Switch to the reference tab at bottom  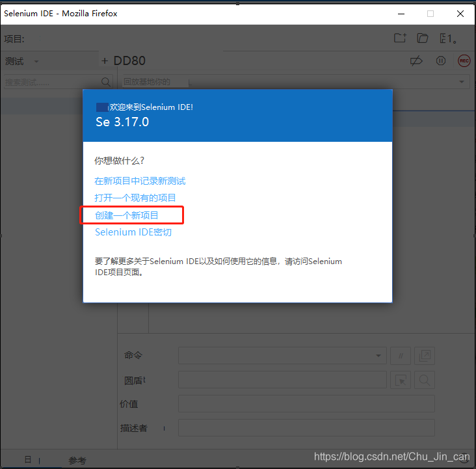point(77,461)
